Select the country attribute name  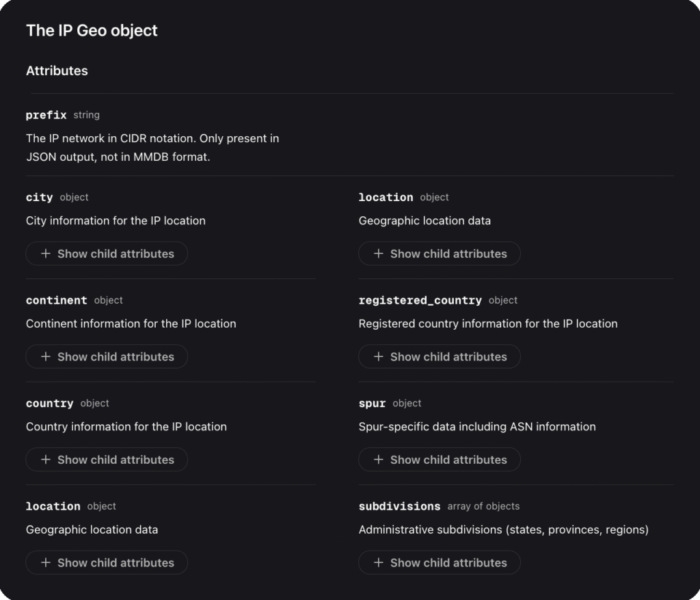[x=49, y=404]
